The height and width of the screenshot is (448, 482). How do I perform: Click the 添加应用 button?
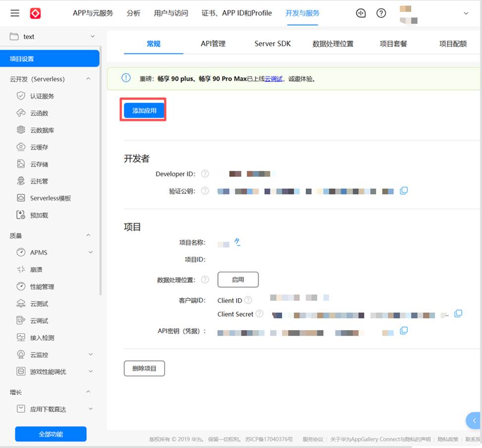[144, 110]
